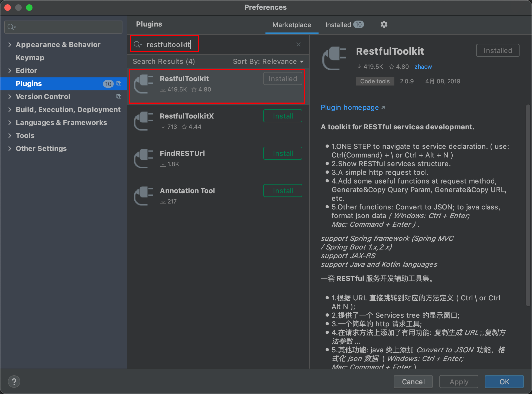Open author zhaow link
The height and width of the screenshot is (394, 532).
(423, 67)
